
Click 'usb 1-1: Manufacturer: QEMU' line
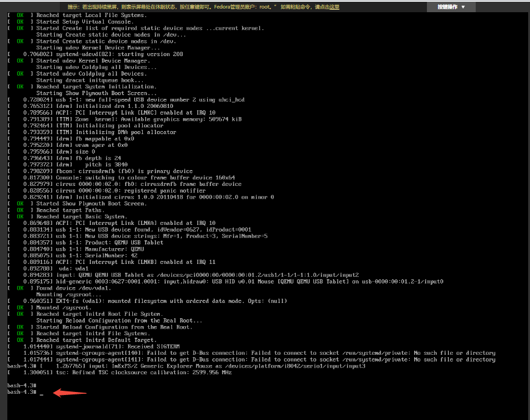tap(76, 249)
